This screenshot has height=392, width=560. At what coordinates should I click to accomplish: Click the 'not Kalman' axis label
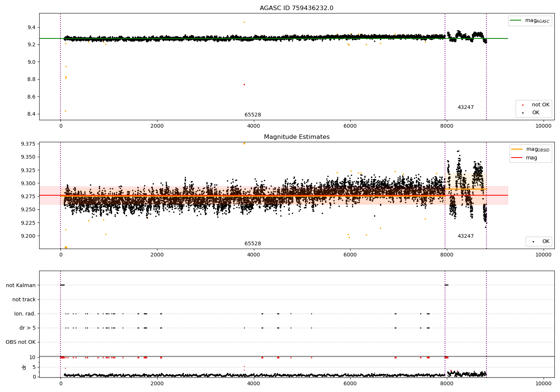(x=21, y=285)
